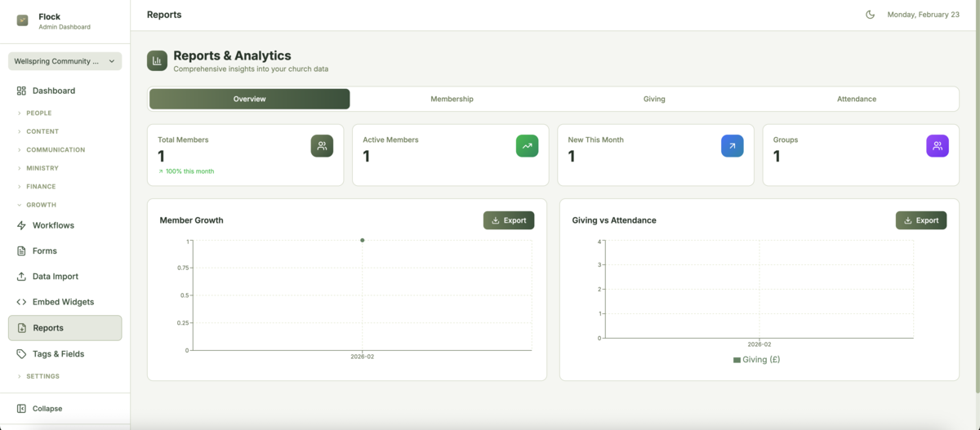Click the Admin Dashboard subtitle
This screenshot has width=980, height=430.
(65, 27)
